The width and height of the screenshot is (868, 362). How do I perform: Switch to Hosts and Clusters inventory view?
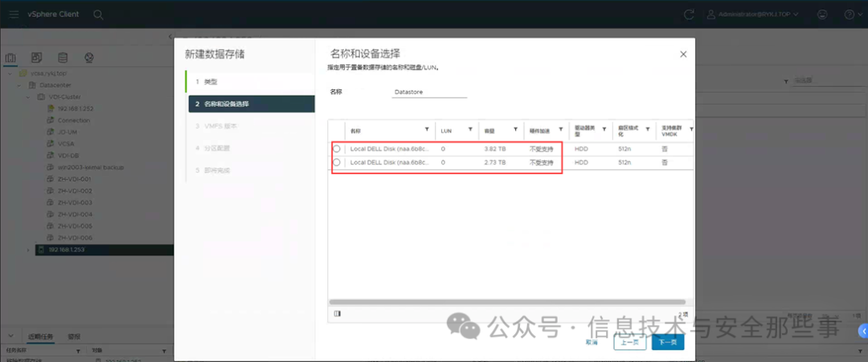click(x=11, y=58)
